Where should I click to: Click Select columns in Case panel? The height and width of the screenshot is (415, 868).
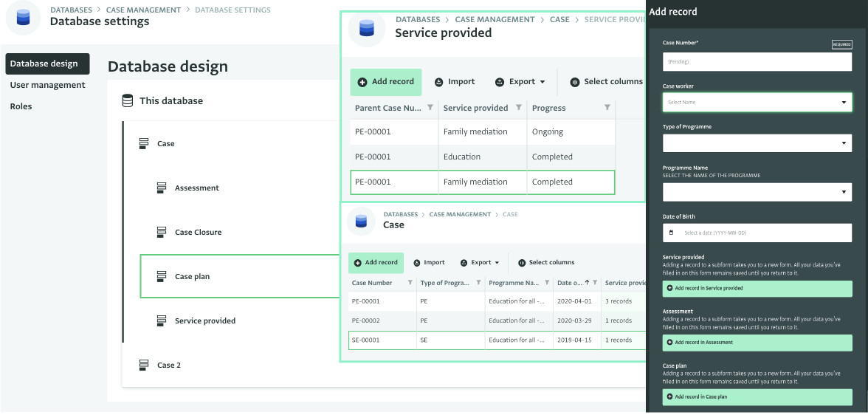pyautogui.click(x=546, y=263)
